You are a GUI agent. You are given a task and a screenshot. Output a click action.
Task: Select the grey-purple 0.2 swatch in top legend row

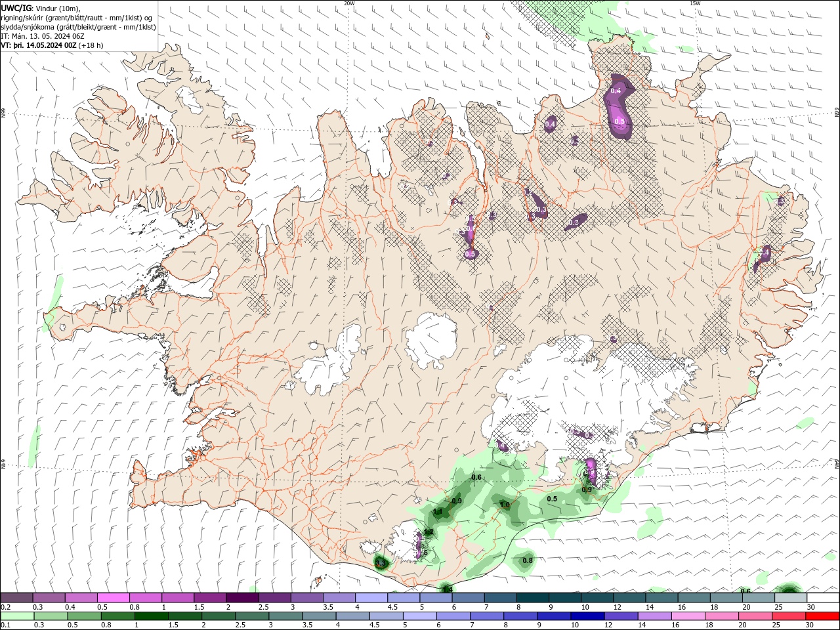point(17,598)
